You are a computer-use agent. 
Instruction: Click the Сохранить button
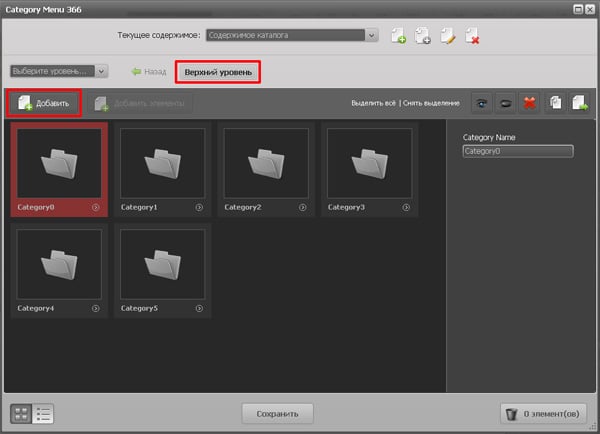pyautogui.click(x=277, y=413)
